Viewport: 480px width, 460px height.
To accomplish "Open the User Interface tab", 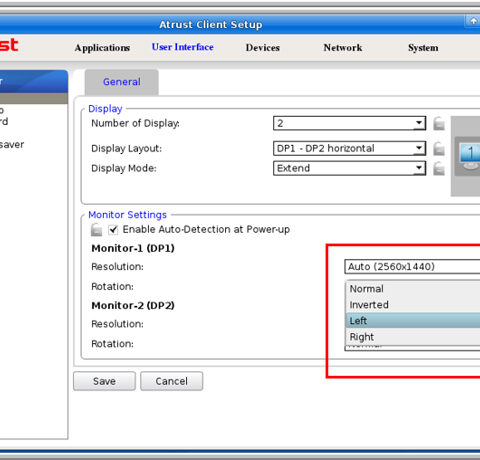I will click(183, 47).
